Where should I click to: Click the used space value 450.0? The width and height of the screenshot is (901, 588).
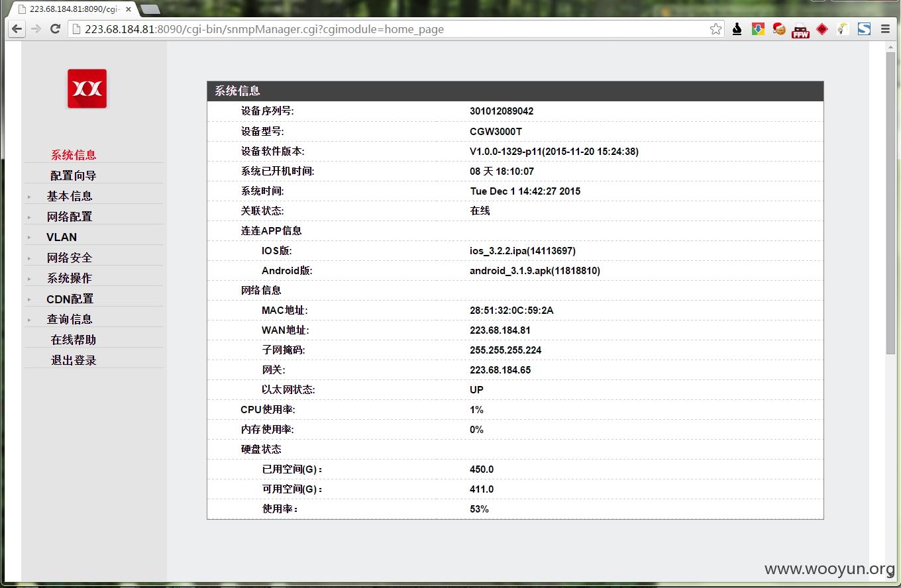point(482,469)
